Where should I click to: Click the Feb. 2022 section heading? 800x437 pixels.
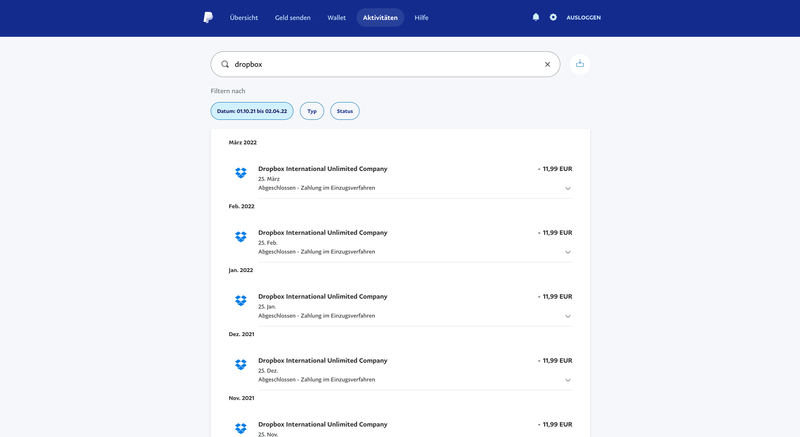[x=241, y=207]
